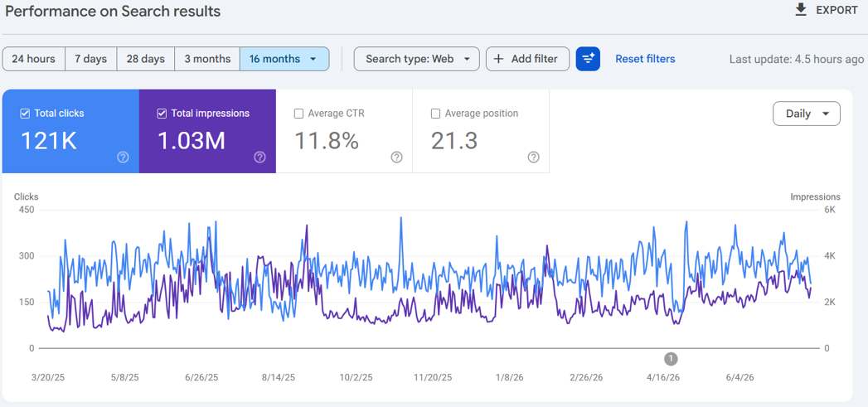Uncheck the Total impressions checkbox

[x=162, y=114]
